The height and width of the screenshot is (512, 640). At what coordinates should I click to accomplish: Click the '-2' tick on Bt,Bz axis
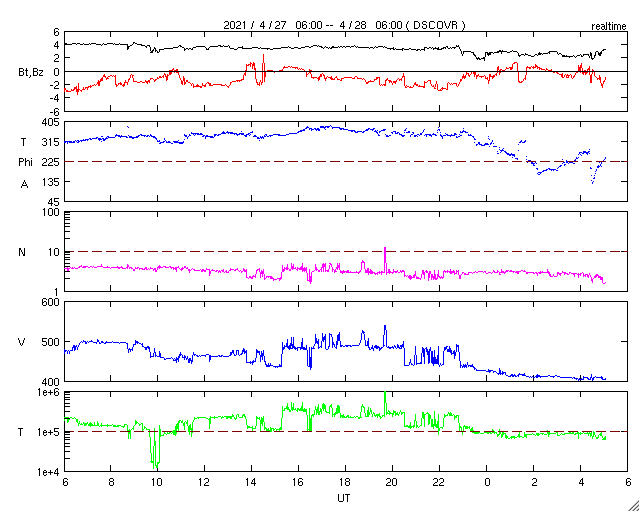[55, 85]
